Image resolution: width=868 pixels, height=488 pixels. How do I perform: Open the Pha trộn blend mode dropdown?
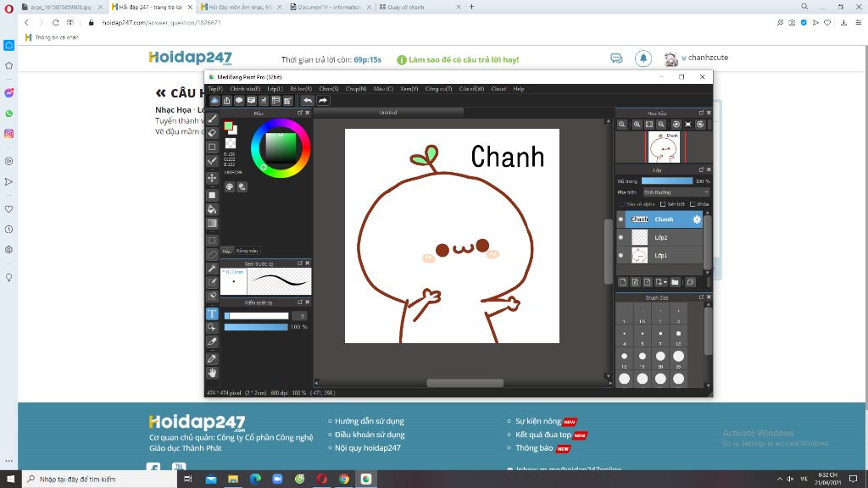(x=676, y=192)
